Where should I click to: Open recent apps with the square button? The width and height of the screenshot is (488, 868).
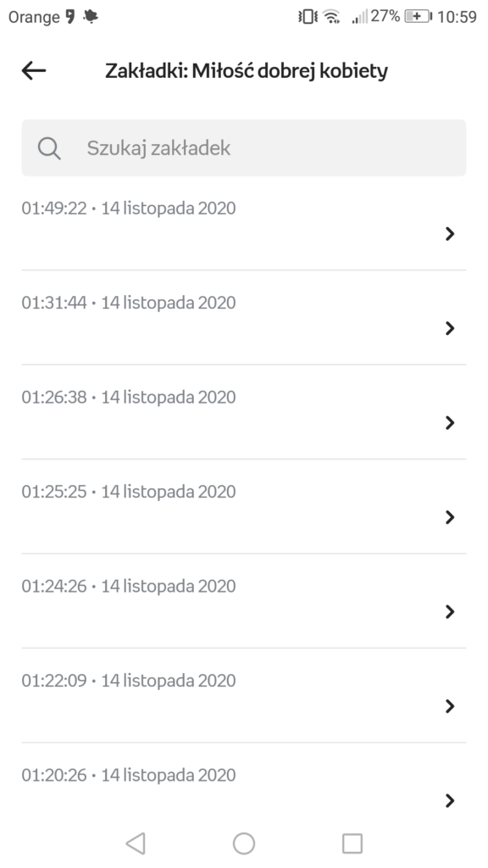click(351, 843)
